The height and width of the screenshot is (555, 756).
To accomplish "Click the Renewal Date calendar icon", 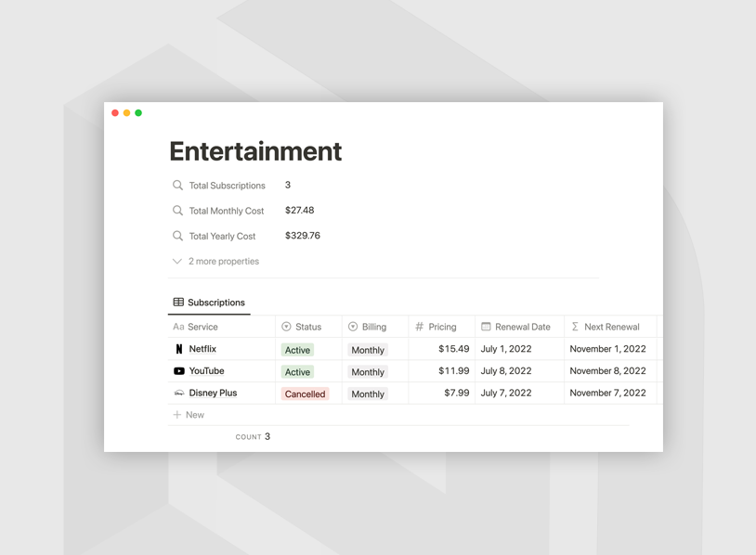I will tap(486, 327).
